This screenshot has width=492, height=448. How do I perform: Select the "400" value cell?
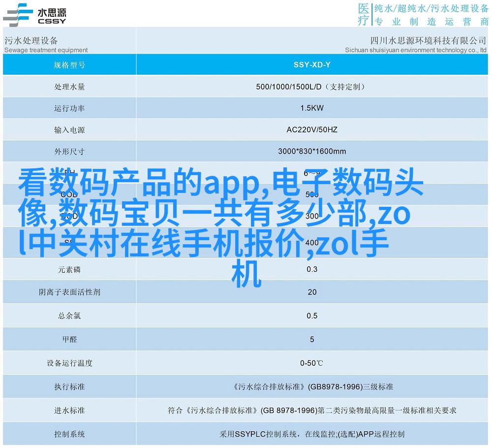pos(312,243)
